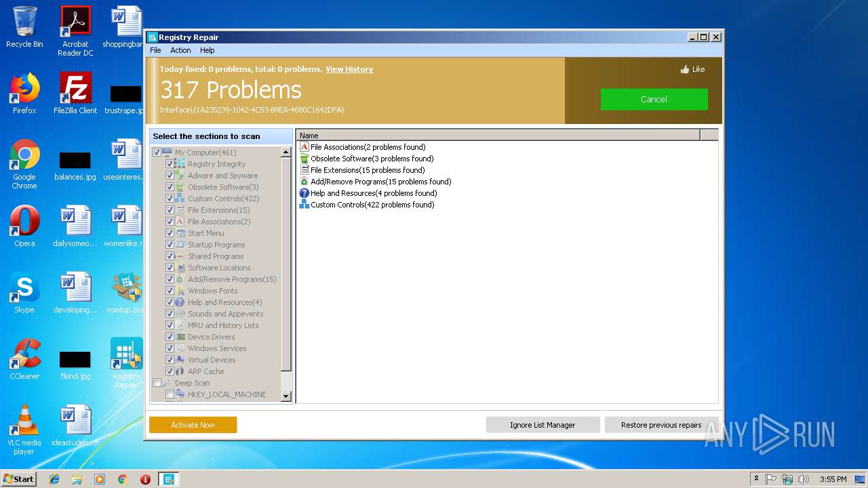This screenshot has width=868, height=488.
Task: Click Opera icon in taskbar
Action: pyautogui.click(x=145, y=479)
